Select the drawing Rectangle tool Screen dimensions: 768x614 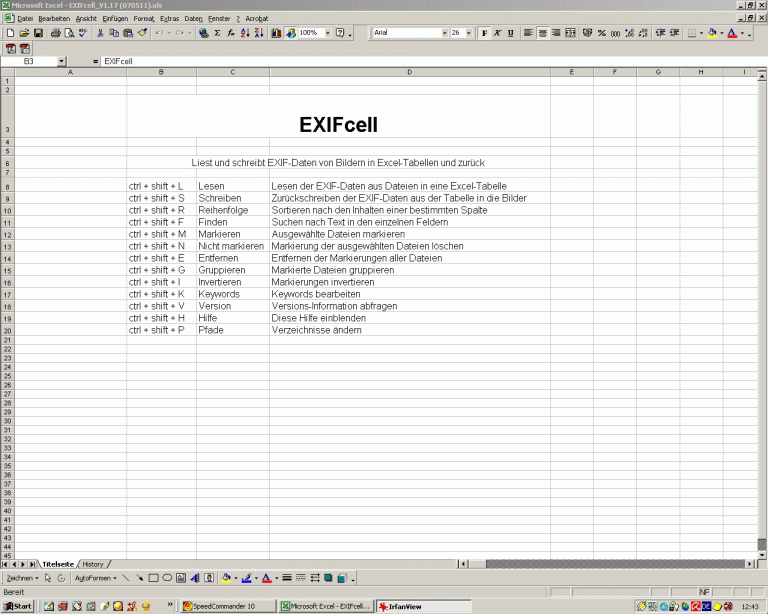pos(153,578)
